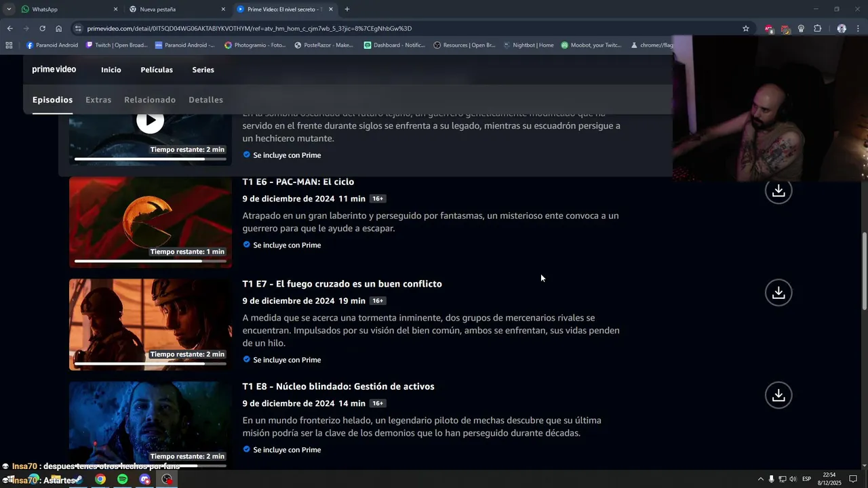Bookmark this page with the star
This screenshot has width=868, height=488.
746,28
